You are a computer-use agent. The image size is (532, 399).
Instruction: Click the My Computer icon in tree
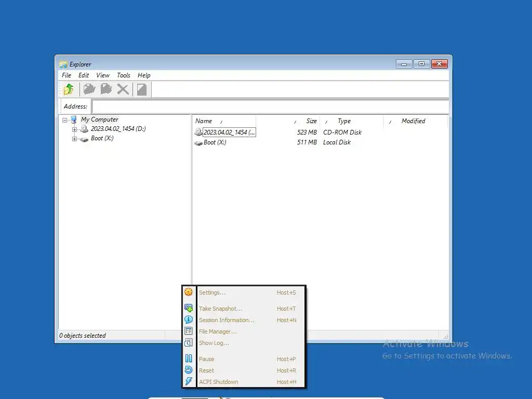point(74,119)
